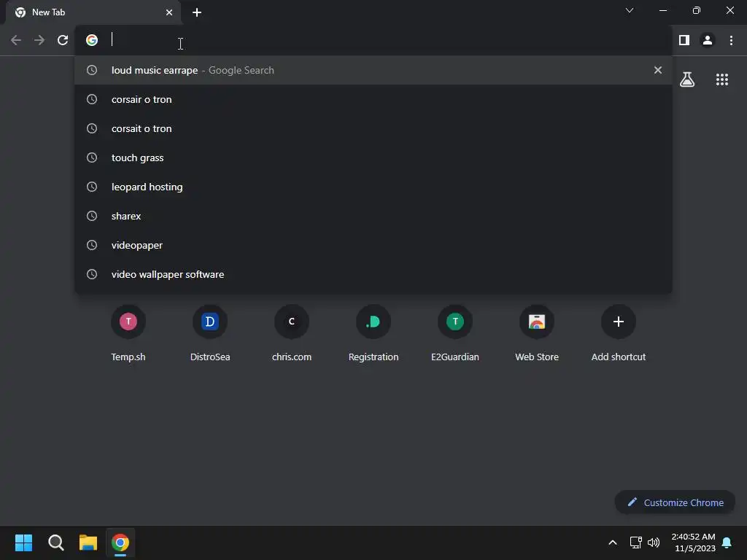
Task: Select the New Tab tab
Action: pyautogui.click(x=93, y=12)
